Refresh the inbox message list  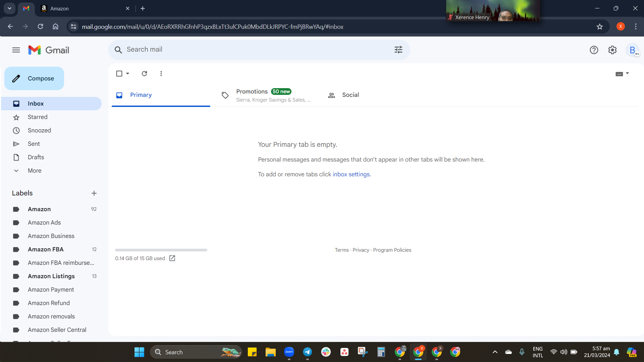[144, 73]
